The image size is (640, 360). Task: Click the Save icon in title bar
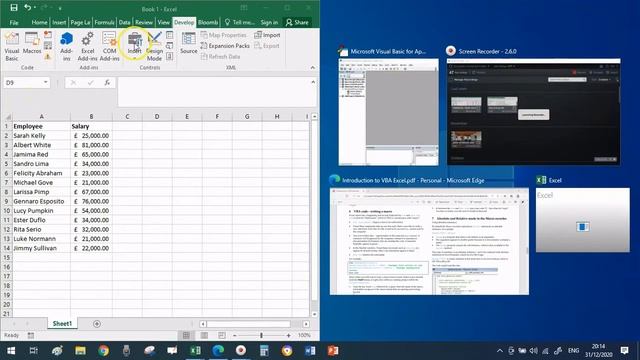pos(13,8)
